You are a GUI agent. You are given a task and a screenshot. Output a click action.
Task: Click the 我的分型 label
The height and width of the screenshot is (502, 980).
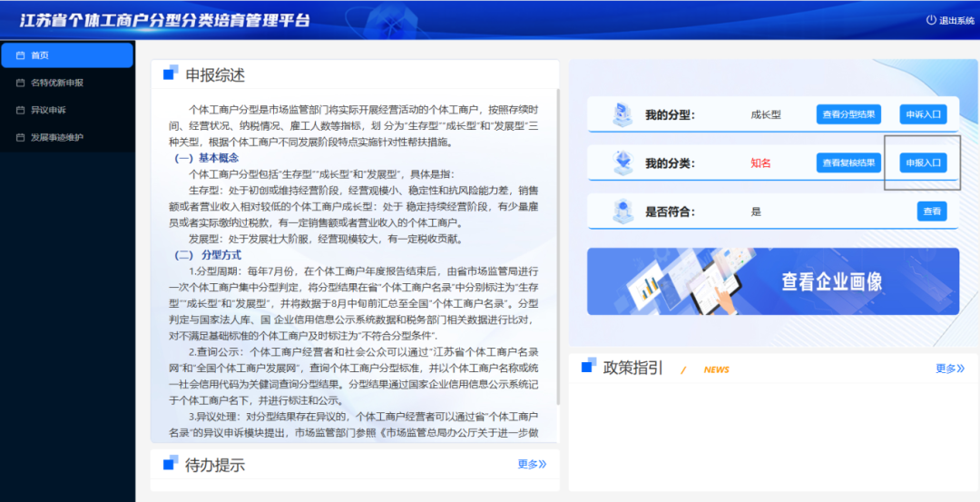tap(670, 115)
